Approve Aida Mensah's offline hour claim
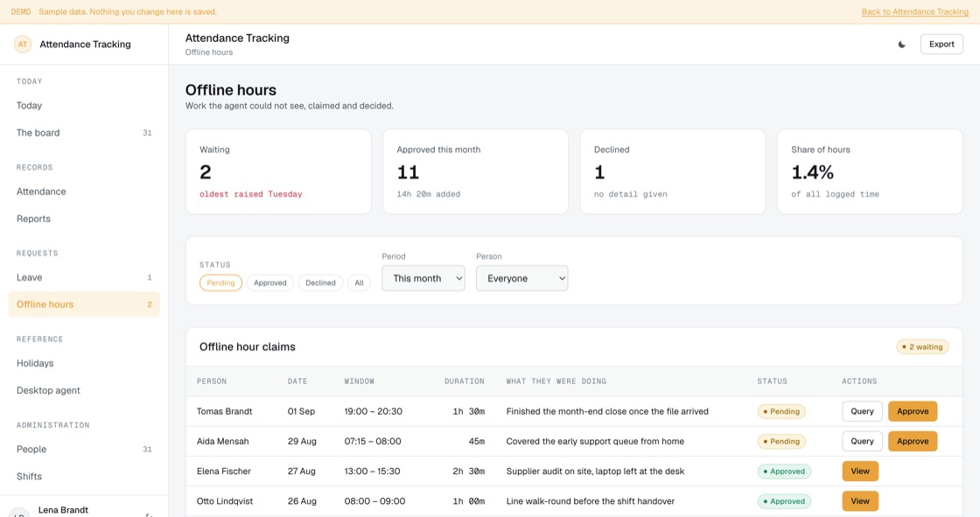Screen dimensions: 980x517 (913, 442)
